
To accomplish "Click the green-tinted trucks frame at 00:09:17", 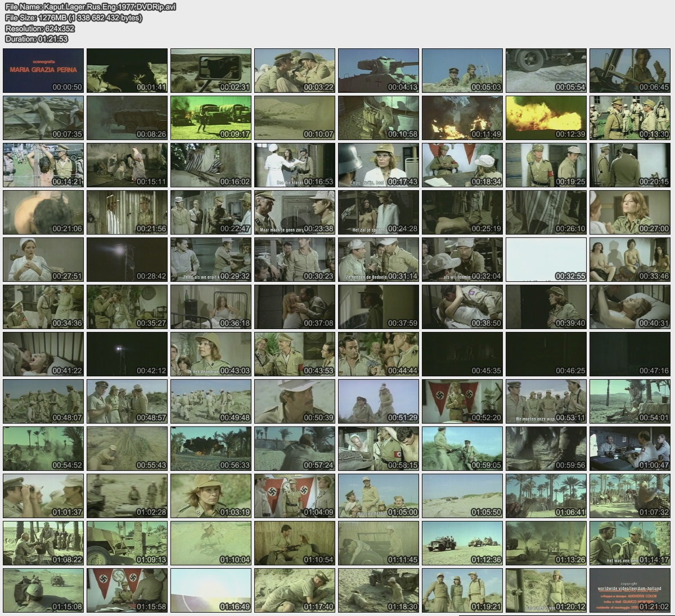I will pos(211,118).
